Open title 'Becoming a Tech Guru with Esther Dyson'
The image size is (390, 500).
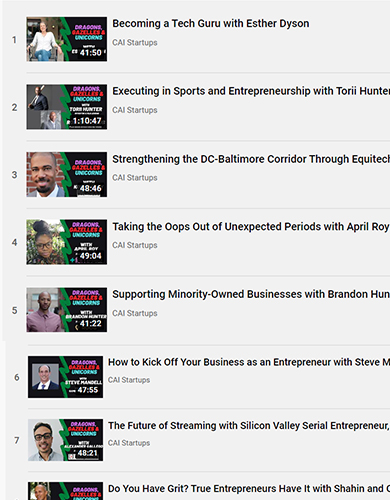point(211,24)
